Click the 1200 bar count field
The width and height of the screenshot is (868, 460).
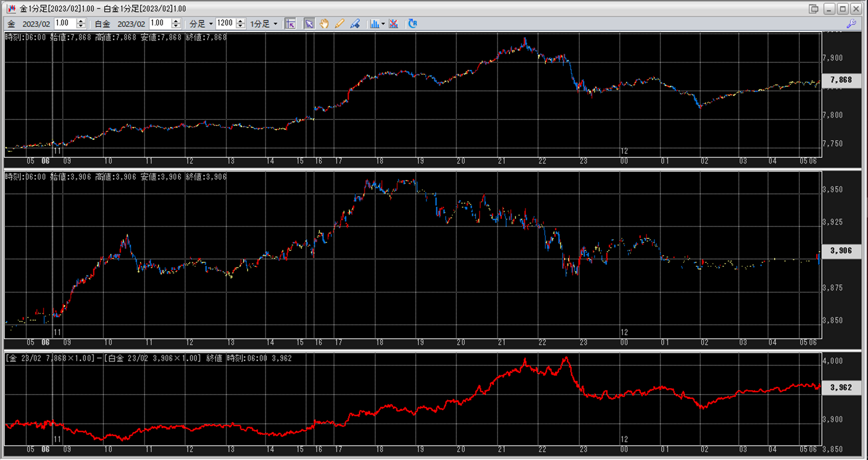pos(225,23)
